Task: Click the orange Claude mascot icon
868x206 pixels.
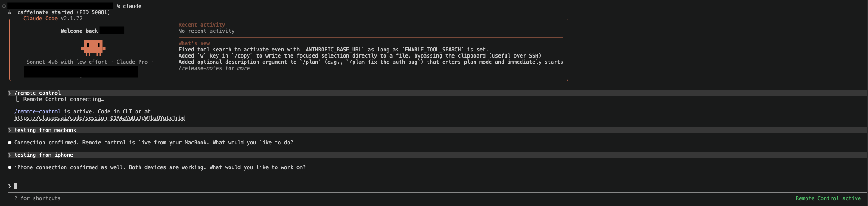Action: click(x=93, y=47)
